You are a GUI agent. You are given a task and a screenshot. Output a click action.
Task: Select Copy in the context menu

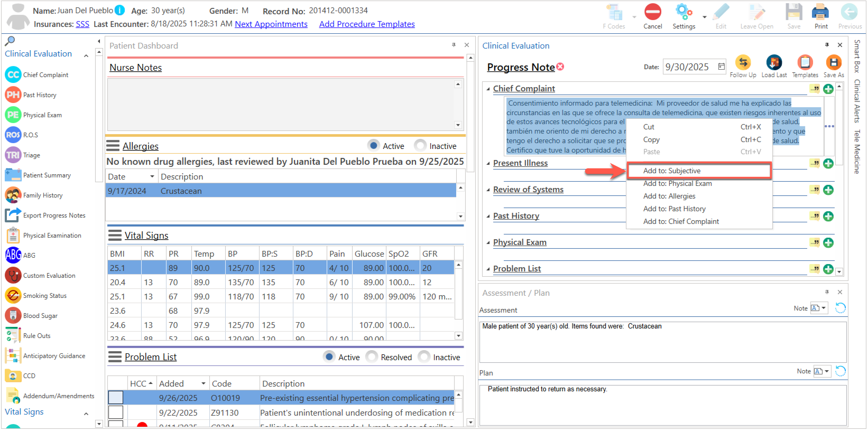tap(651, 139)
